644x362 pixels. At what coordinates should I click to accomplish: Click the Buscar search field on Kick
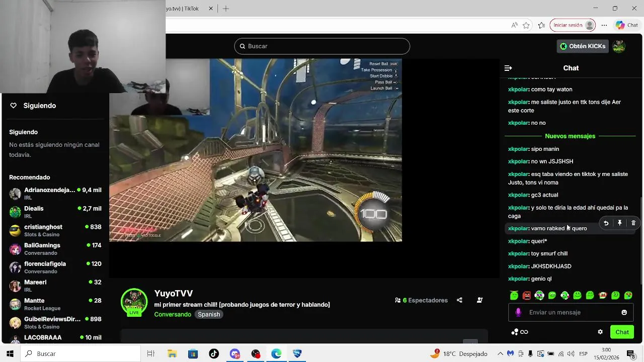tap(322, 46)
